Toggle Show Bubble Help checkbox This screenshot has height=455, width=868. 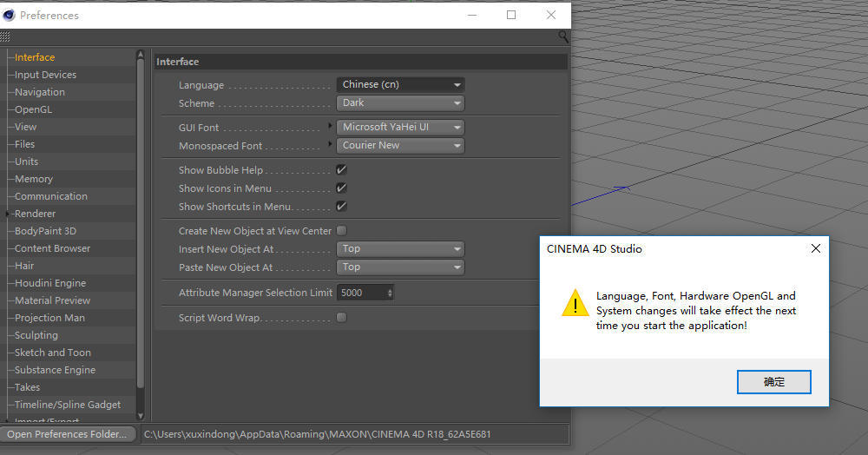point(341,170)
